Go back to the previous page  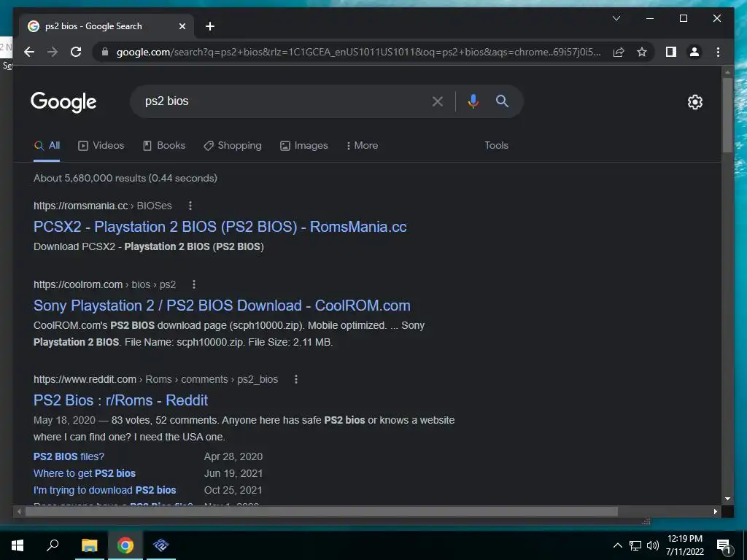[x=29, y=52]
